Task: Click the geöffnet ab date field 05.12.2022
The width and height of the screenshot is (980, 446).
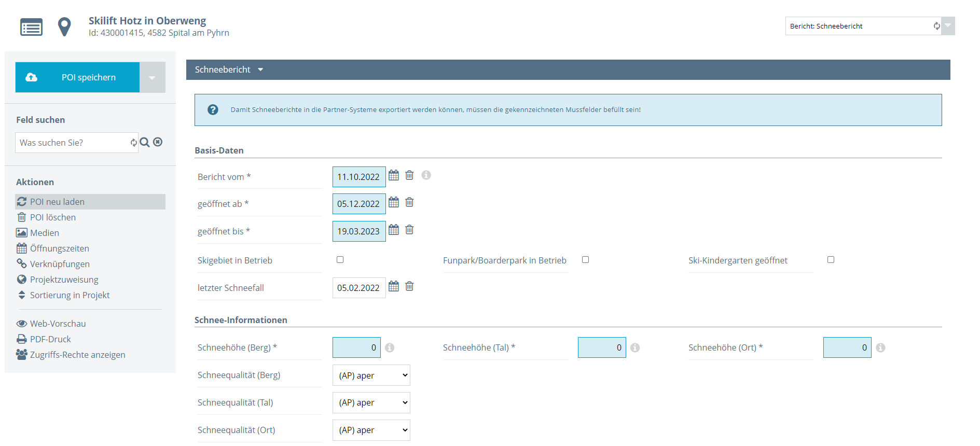Action: click(359, 204)
